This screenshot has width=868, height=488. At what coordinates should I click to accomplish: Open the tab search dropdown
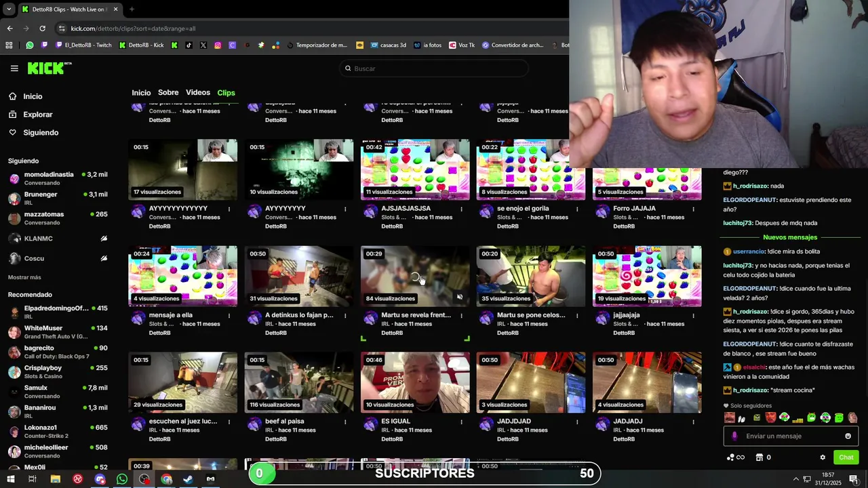[9, 9]
